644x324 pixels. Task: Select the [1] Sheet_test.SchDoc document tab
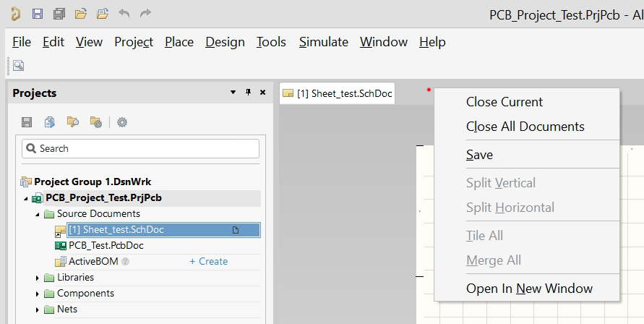click(x=338, y=93)
